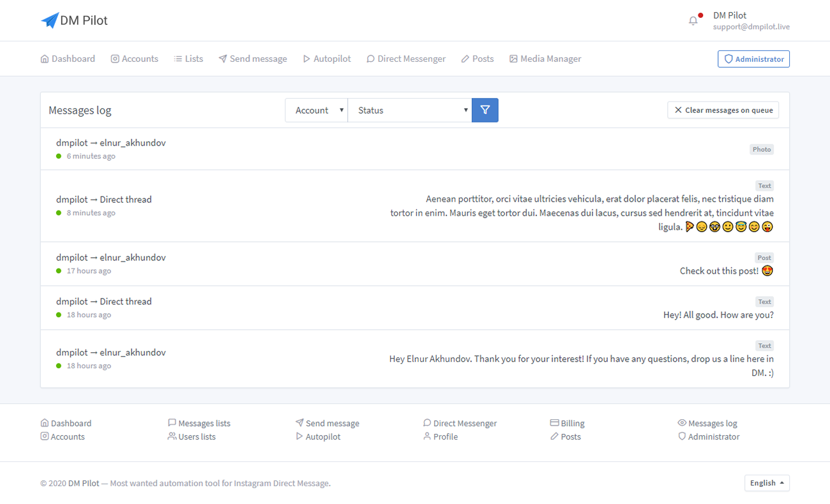
Task: Open the notifications bell
Action: coord(693,21)
